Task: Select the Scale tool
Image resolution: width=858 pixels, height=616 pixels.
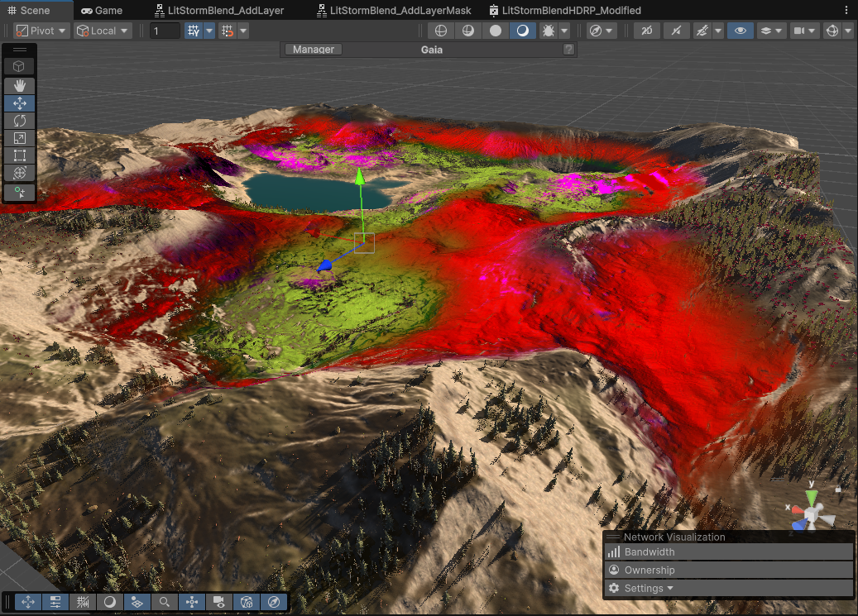Action: pyautogui.click(x=20, y=138)
